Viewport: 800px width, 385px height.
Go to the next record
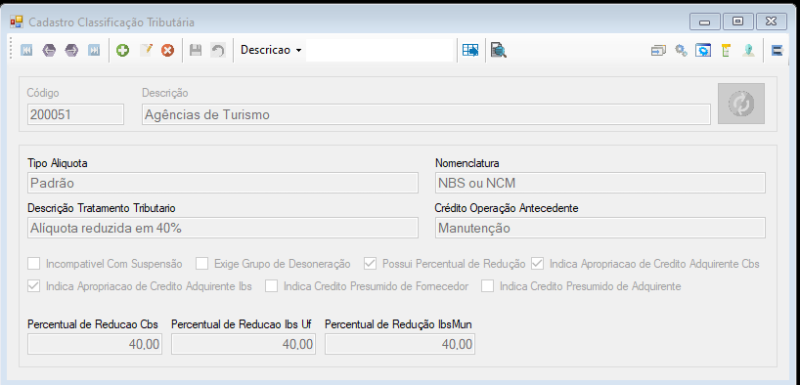pos(71,50)
